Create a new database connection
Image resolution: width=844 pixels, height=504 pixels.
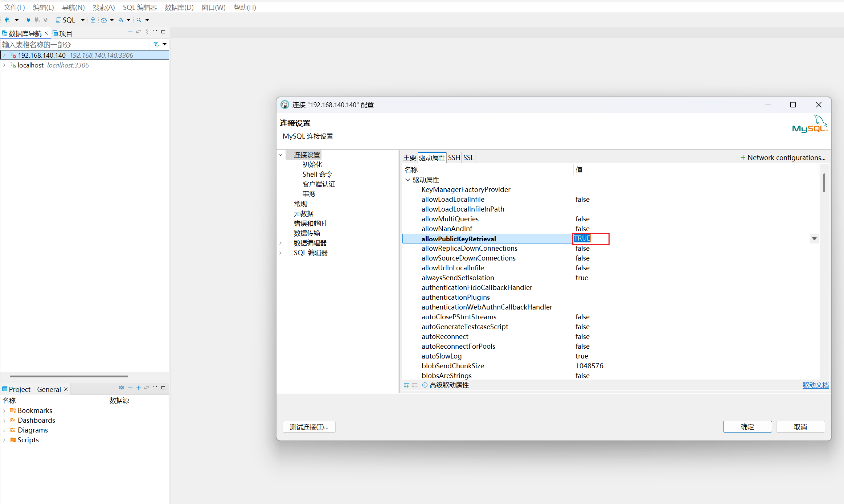tap(7, 20)
